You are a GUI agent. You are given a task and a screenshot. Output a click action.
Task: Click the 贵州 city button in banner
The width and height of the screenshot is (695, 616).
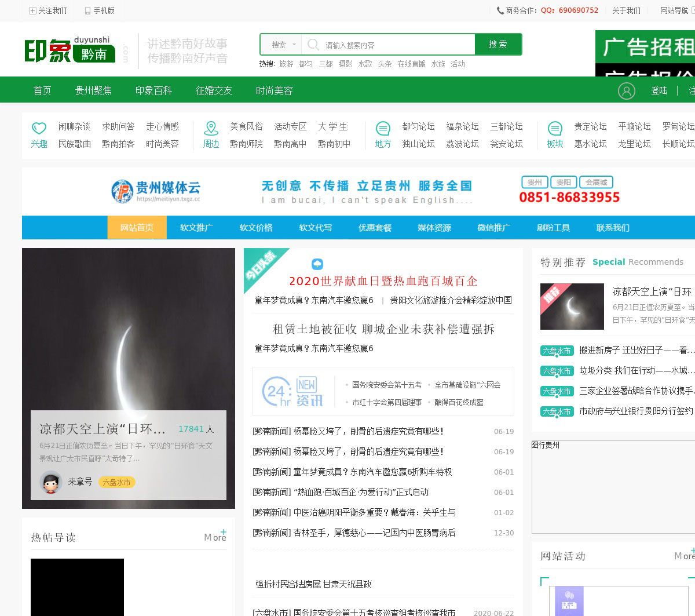tap(535, 182)
